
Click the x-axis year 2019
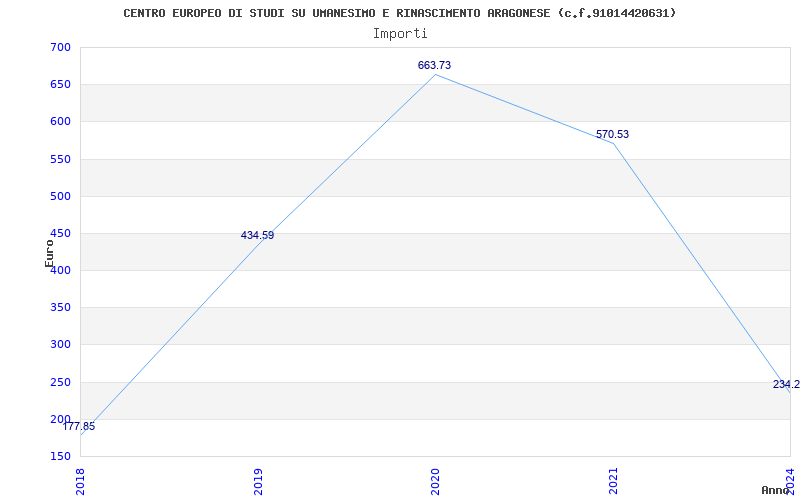point(258,481)
